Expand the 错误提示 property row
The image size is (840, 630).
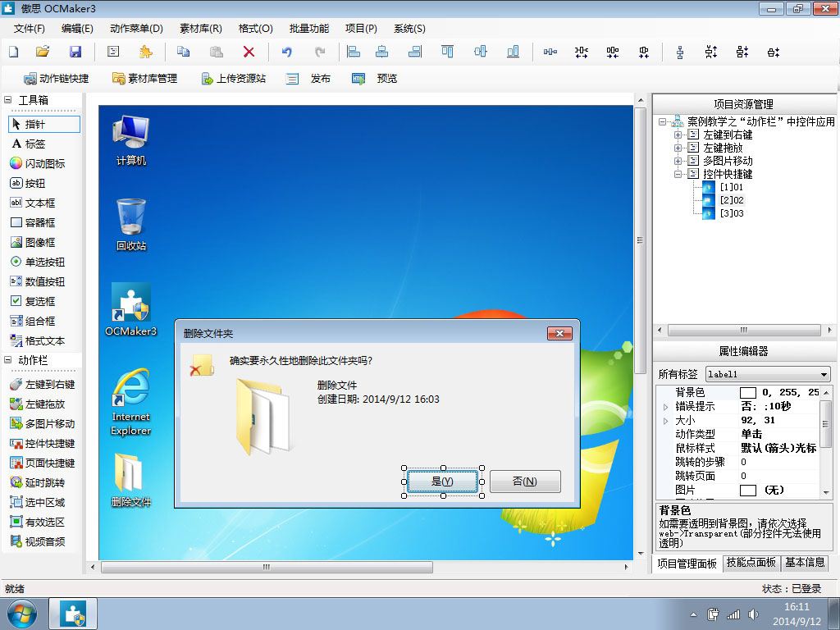665,407
